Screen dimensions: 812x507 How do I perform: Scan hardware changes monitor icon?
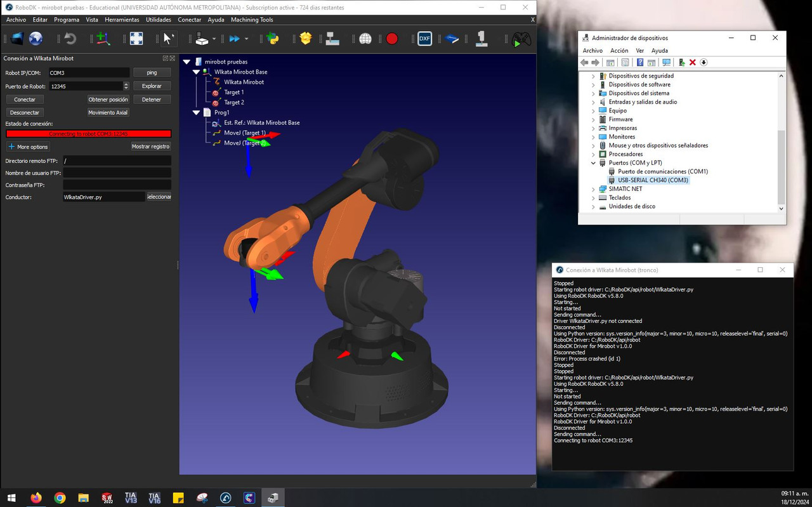coord(666,62)
